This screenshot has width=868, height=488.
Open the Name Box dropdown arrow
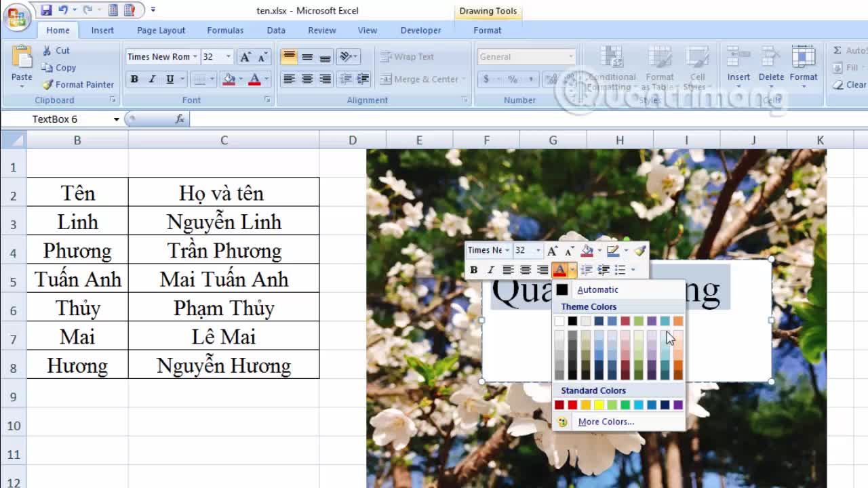(x=117, y=119)
